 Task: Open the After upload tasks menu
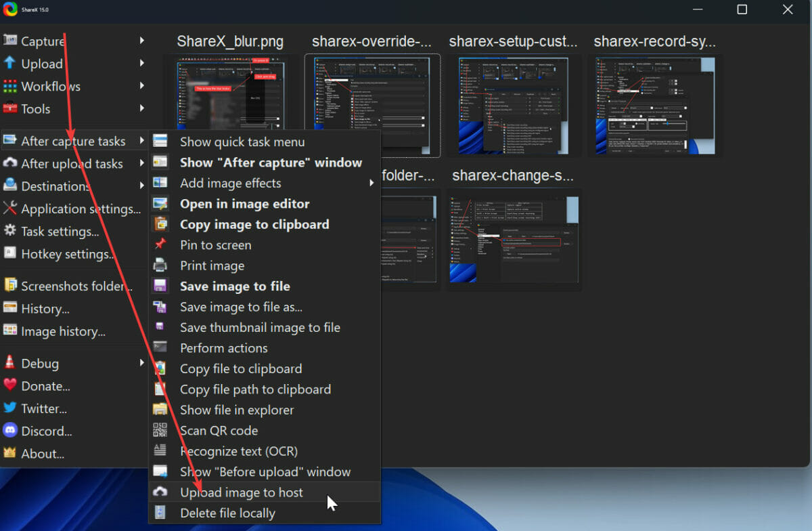66,163
